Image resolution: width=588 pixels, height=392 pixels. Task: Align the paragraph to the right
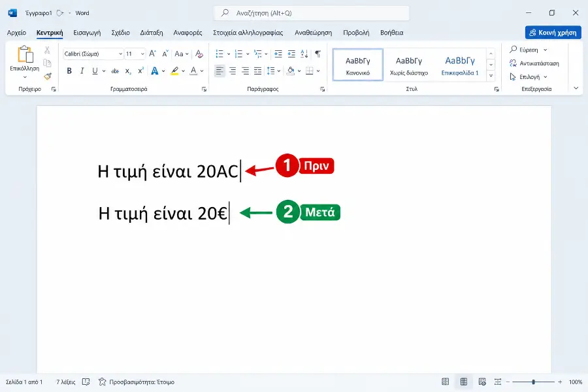point(245,71)
